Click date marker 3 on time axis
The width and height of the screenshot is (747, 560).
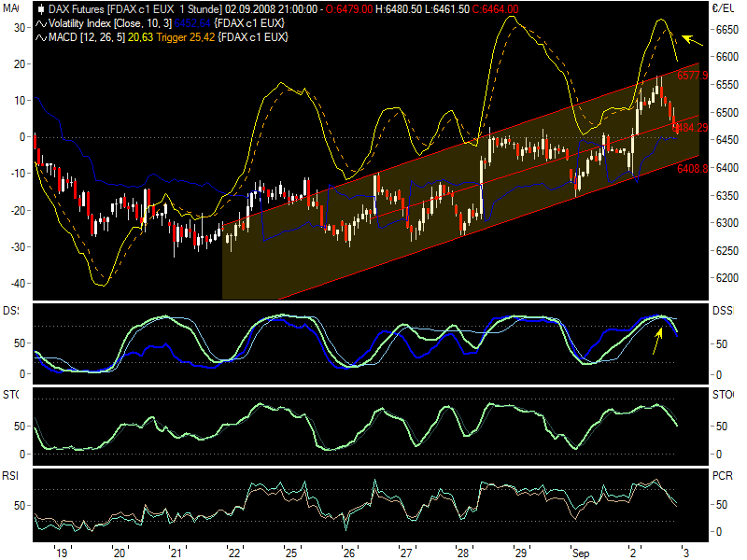pos(685,553)
